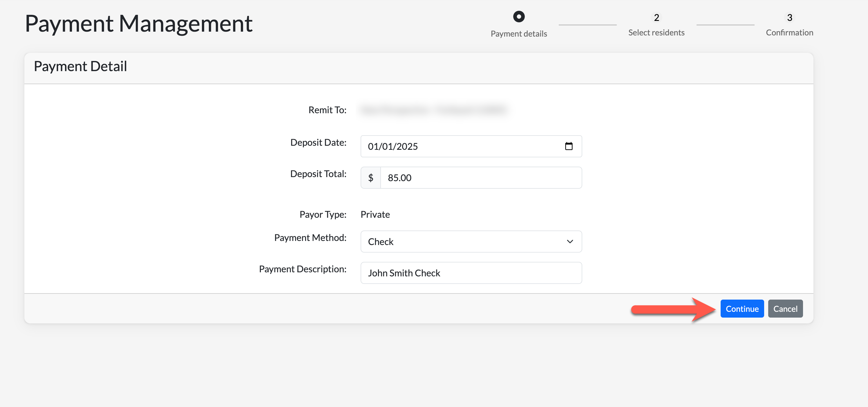Click the Payment Description text field

pyautogui.click(x=471, y=273)
